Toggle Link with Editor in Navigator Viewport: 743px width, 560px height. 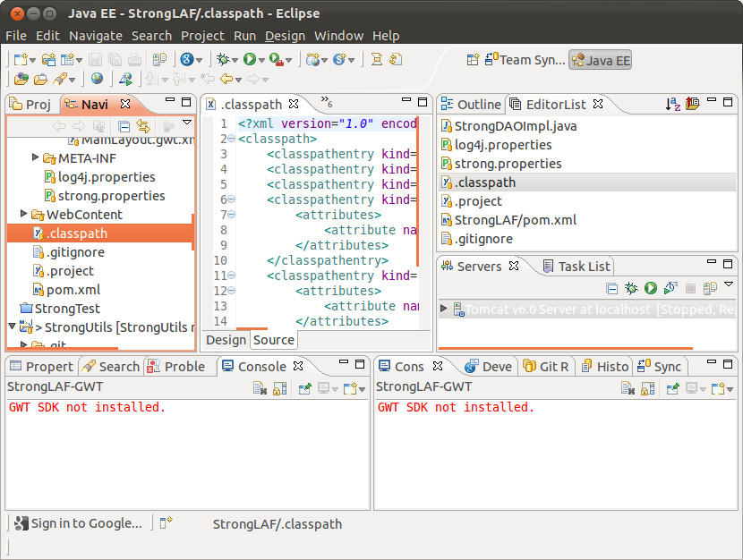point(143,127)
